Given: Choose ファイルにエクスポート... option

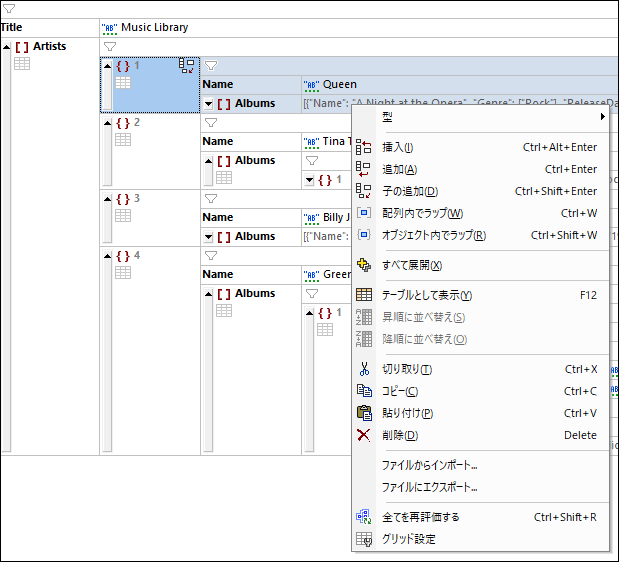Looking at the screenshot, I should click(429, 487).
